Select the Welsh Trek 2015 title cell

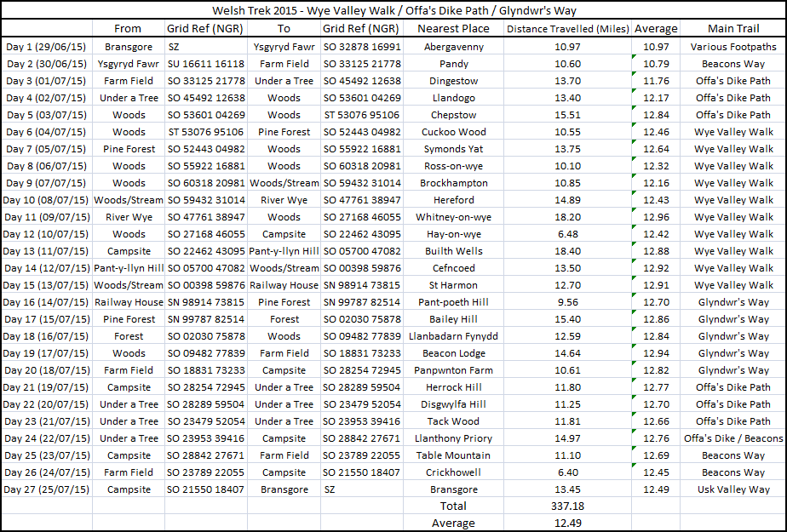pyautogui.click(x=393, y=10)
